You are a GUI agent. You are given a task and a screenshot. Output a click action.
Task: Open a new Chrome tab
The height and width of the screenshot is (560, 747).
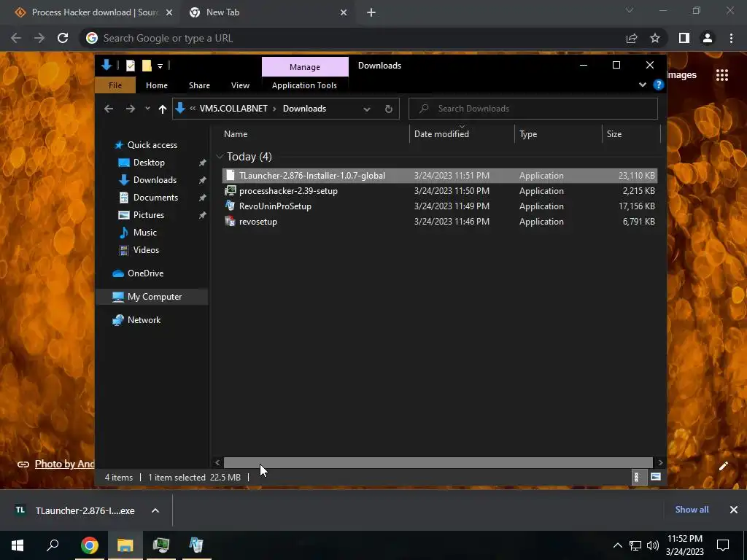coord(371,12)
